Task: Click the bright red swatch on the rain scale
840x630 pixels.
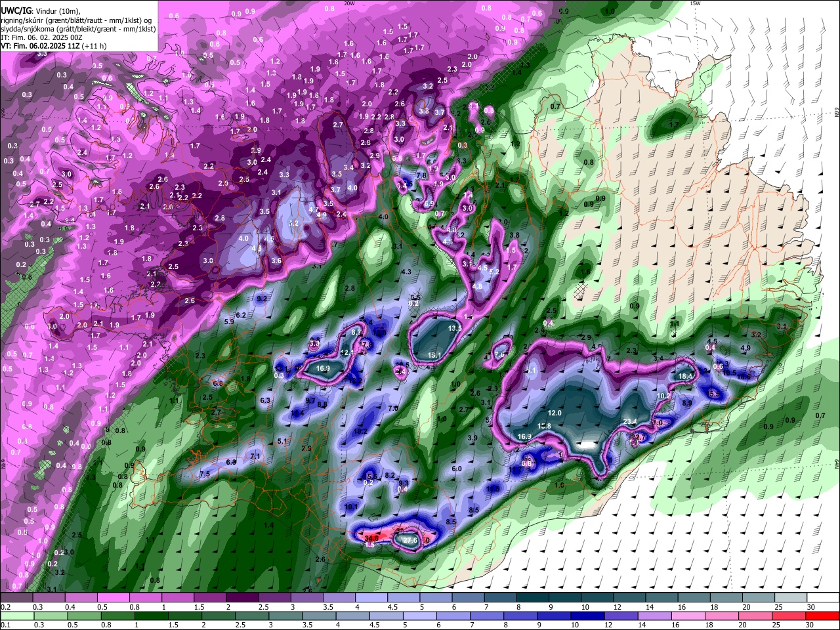Action: click(824, 616)
